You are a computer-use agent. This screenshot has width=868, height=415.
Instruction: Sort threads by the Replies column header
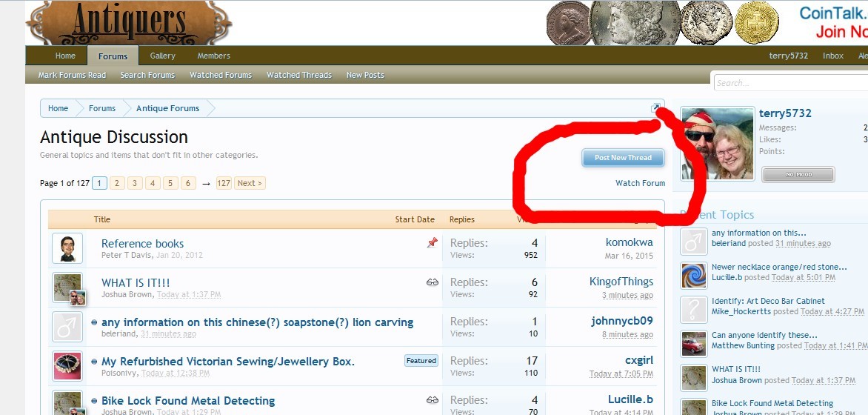coord(462,219)
